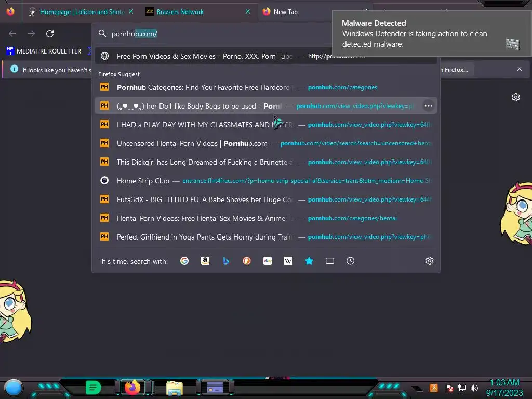The image size is (532, 399).
Task: Search this time with eBay
Action: [268, 261]
